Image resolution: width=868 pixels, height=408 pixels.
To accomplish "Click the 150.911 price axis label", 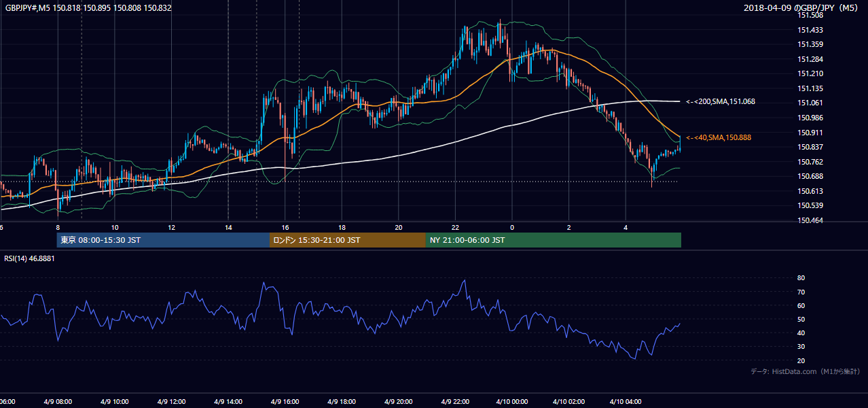I will pyautogui.click(x=810, y=133).
